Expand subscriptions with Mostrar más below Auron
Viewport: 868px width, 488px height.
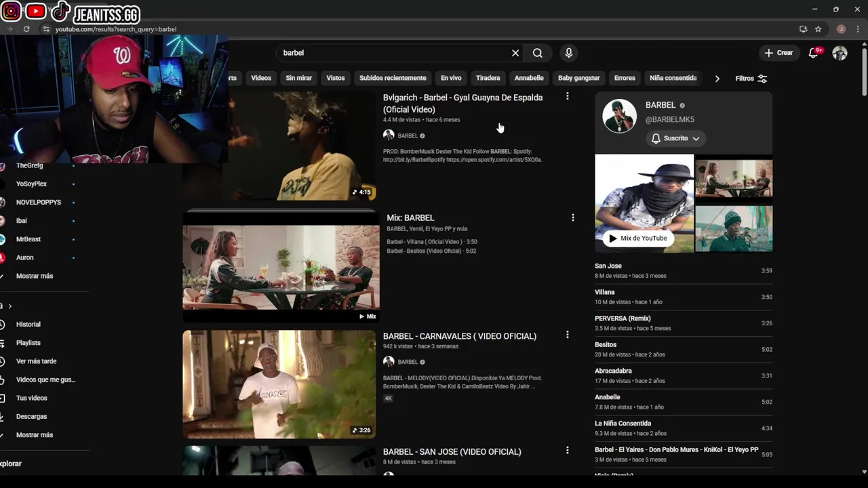[34, 276]
